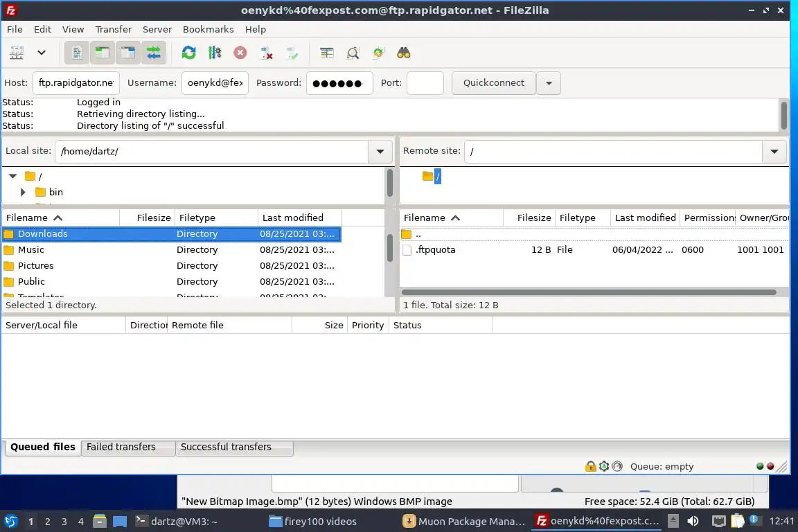Viewport: 798px width, 532px height.
Task: Click the green gear auto transfer type icon
Action: (x=604, y=465)
